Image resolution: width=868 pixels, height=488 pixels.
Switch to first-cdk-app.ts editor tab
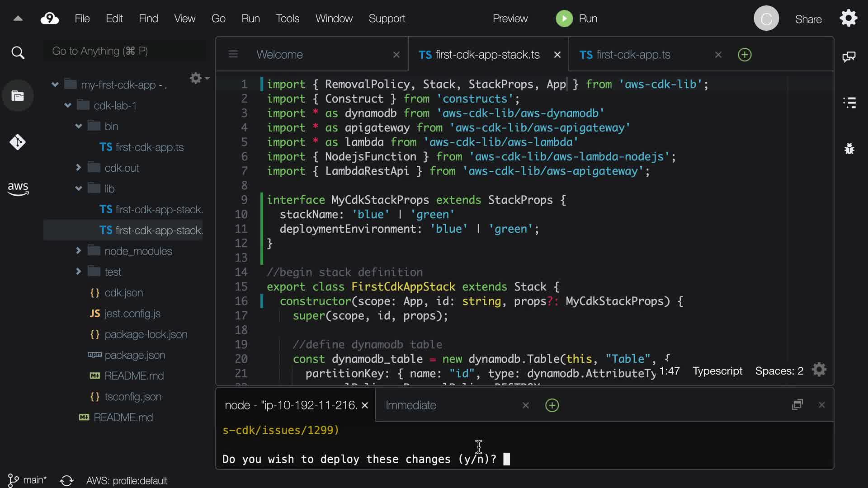click(633, 55)
